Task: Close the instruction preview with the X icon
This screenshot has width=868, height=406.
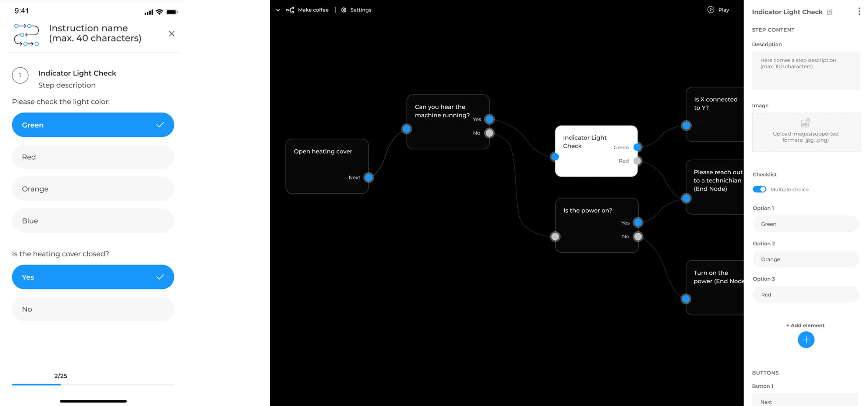Action: pyautogui.click(x=172, y=33)
